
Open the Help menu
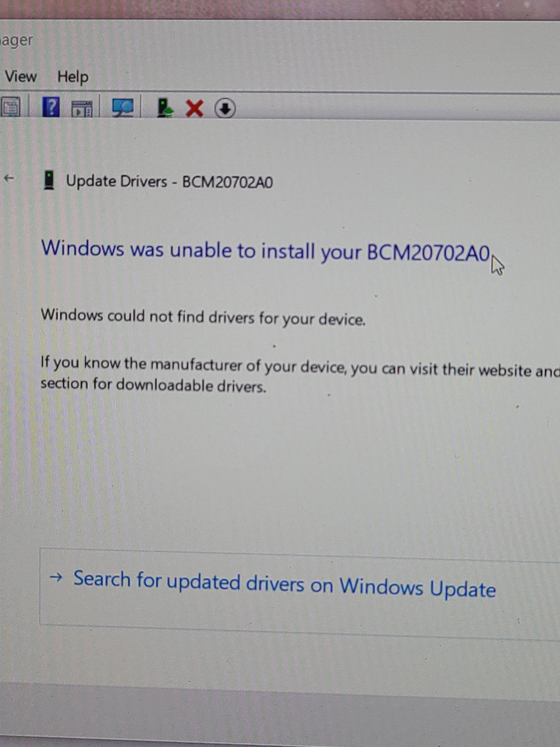click(x=73, y=77)
